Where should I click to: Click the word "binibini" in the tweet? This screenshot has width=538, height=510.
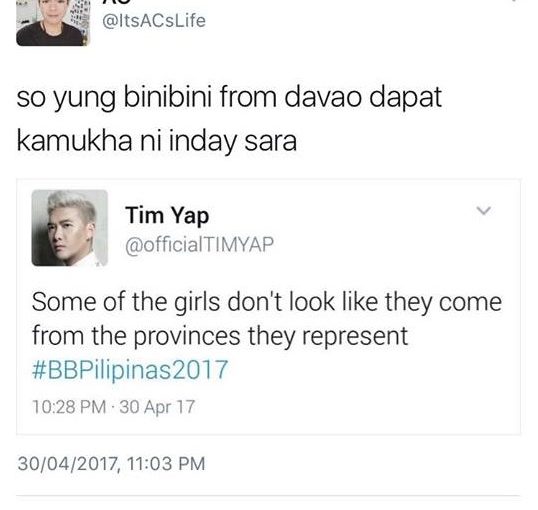point(167,97)
